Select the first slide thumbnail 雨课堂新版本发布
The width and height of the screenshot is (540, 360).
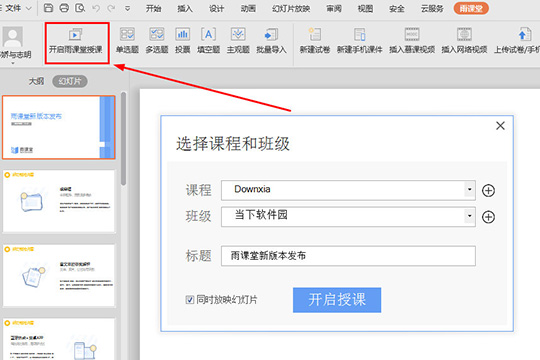coord(59,127)
